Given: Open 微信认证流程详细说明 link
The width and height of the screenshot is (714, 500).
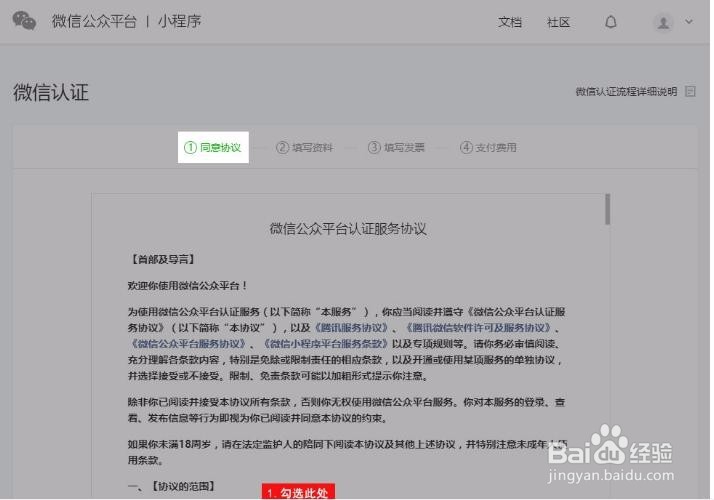Looking at the screenshot, I should [x=626, y=92].
